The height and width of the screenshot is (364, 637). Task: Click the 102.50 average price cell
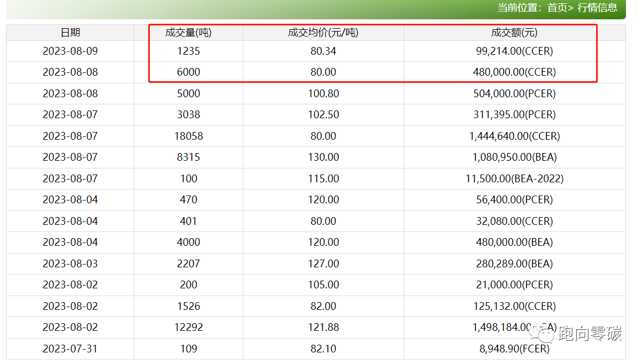coord(323,115)
